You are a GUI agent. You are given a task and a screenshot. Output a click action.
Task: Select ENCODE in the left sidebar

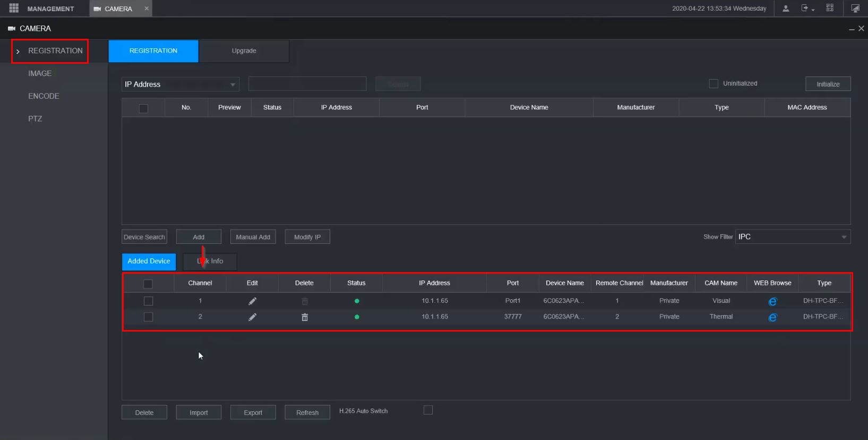[44, 96]
